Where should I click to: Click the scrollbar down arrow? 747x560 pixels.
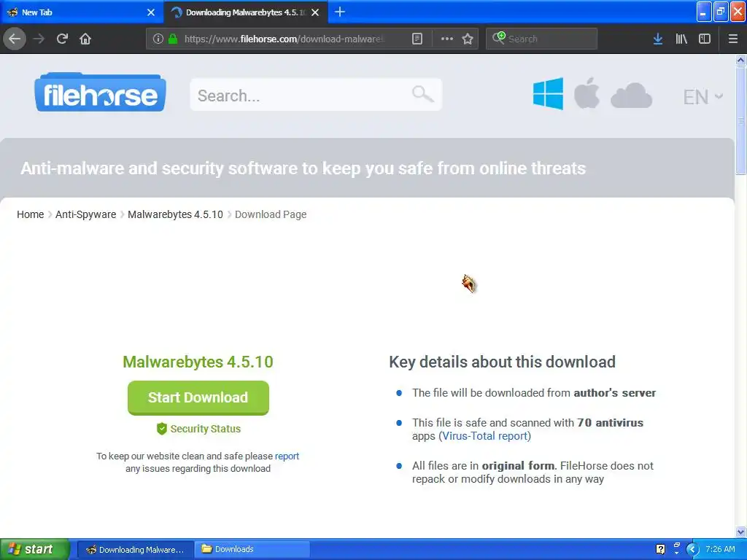click(x=740, y=532)
